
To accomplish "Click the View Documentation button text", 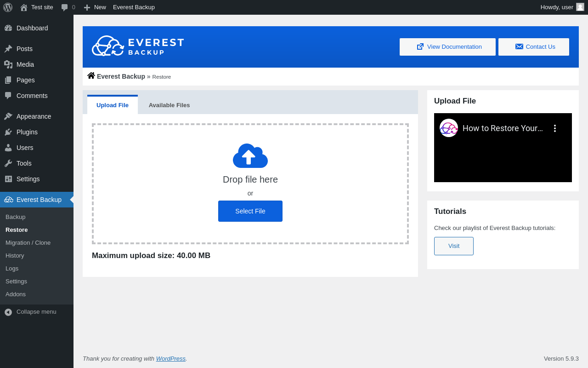I will 454,46.
